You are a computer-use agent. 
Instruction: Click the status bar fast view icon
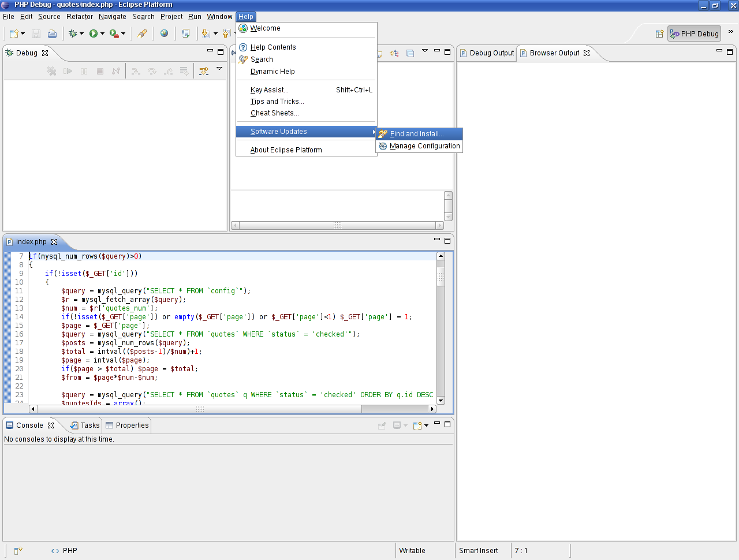[x=18, y=551]
